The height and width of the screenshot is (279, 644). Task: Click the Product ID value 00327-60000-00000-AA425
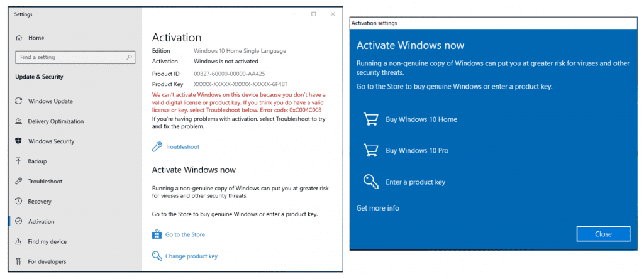229,74
